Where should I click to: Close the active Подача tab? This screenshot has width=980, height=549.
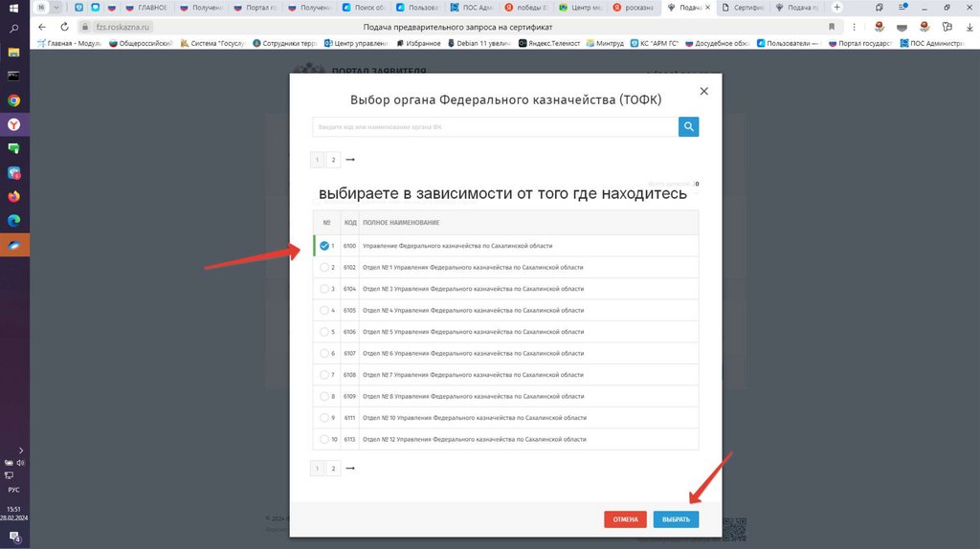[707, 8]
